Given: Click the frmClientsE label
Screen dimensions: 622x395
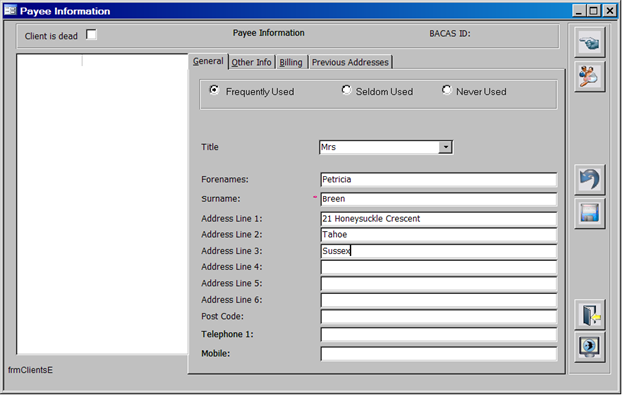Looking at the screenshot, I should coord(30,370).
